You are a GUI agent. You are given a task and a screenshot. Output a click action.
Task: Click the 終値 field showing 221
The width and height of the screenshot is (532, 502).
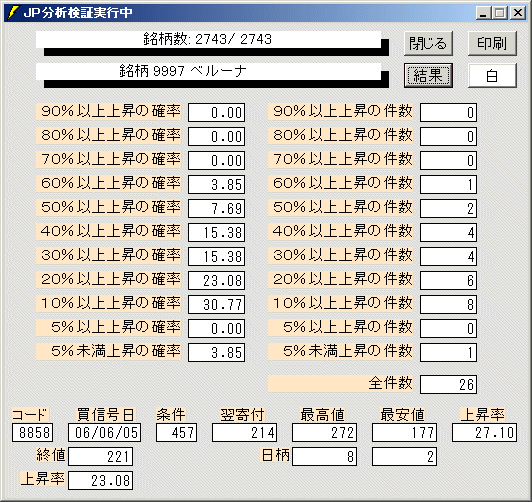pos(100,457)
